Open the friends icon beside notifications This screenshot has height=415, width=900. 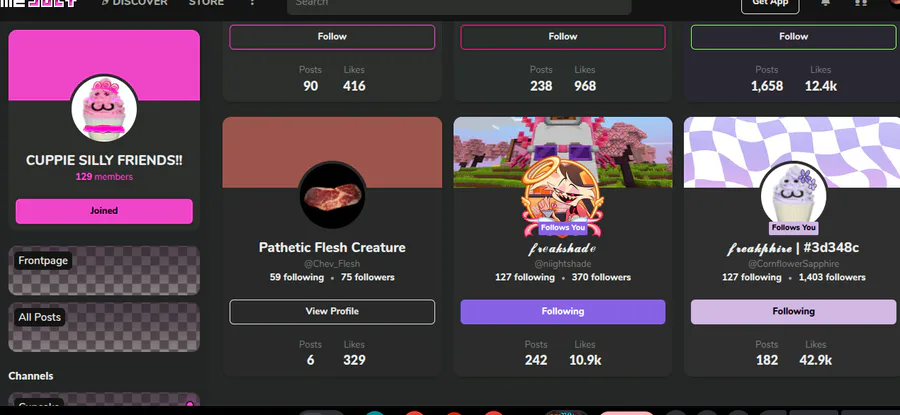click(x=860, y=3)
